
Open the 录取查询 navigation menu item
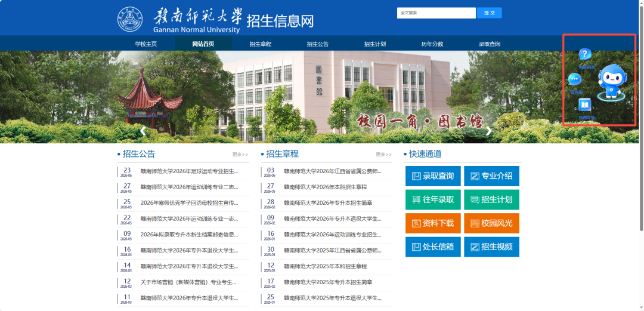coord(489,44)
